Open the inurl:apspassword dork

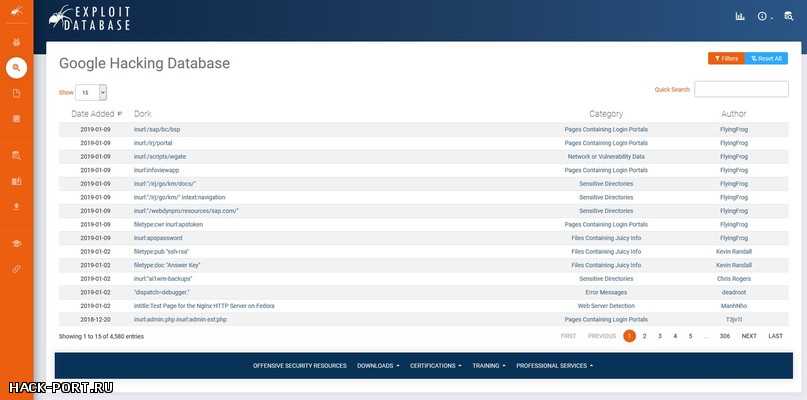point(157,238)
